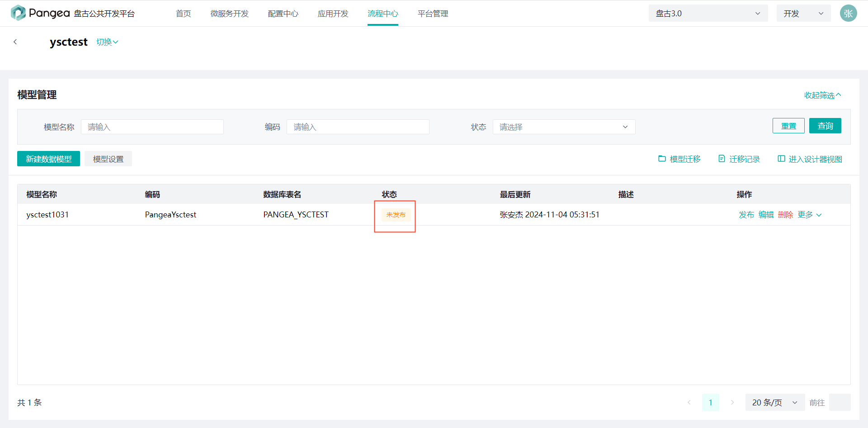Image resolution: width=868 pixels, height=428 pixels.
Task: Click the 未发布 status tag
Action: click(x=396, y=215)
